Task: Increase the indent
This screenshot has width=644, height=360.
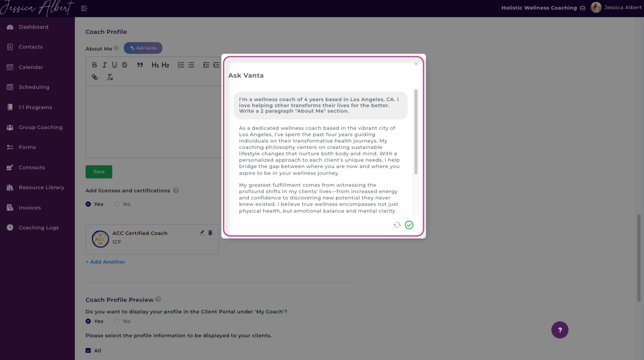Action: 216,65
